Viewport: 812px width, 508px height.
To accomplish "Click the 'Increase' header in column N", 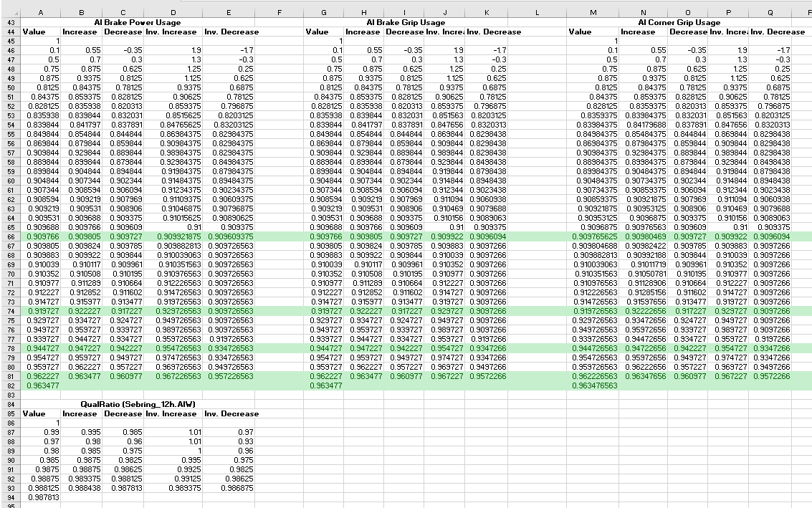I will click(x=643, y=32).
